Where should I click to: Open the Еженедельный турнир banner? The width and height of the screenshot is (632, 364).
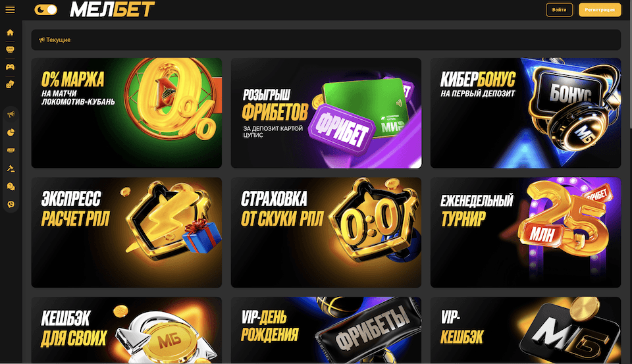pyautogui.click(x=525, y=232)
